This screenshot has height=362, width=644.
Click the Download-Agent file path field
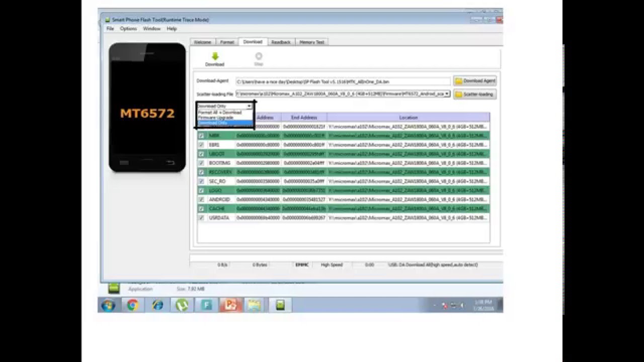click(x=343, y=81)
